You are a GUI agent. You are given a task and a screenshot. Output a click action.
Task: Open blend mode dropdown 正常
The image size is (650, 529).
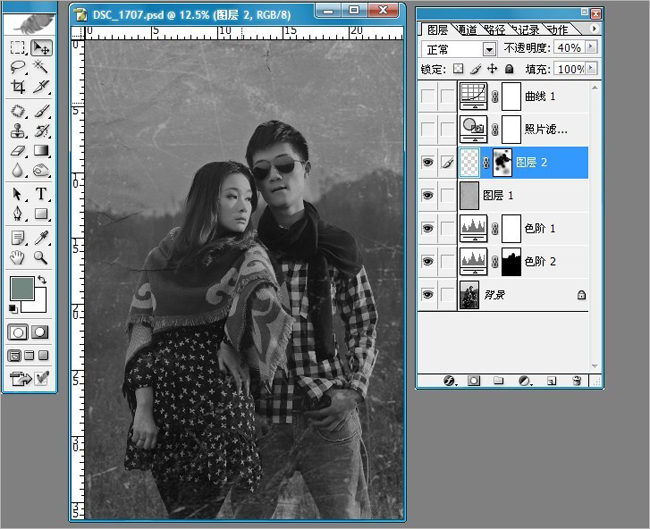tap(490, 50)
